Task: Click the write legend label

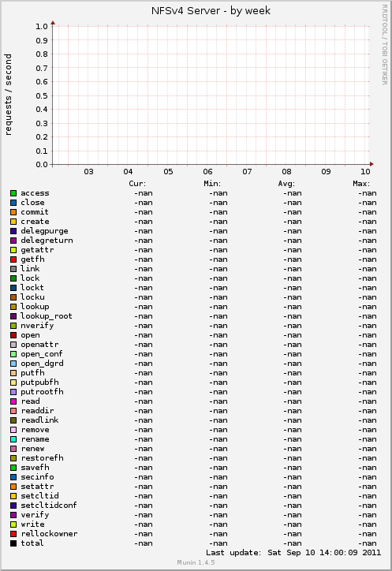Action: 32,524
